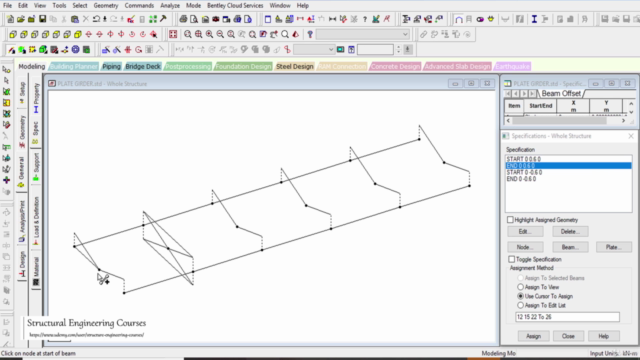Screen dimensions: 640x360
Task: Select the Beams Cursor tool
Action: point(7,80)
